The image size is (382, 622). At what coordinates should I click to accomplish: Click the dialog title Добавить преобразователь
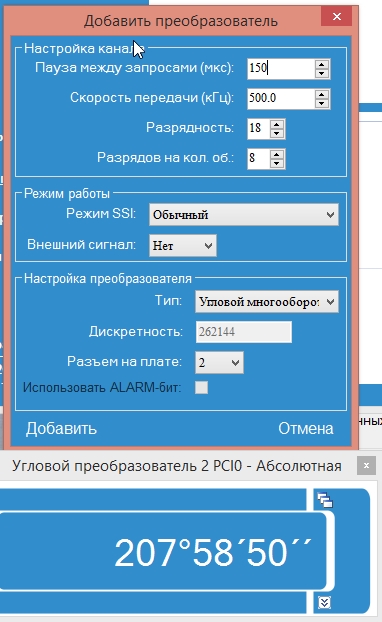(180, 21)
